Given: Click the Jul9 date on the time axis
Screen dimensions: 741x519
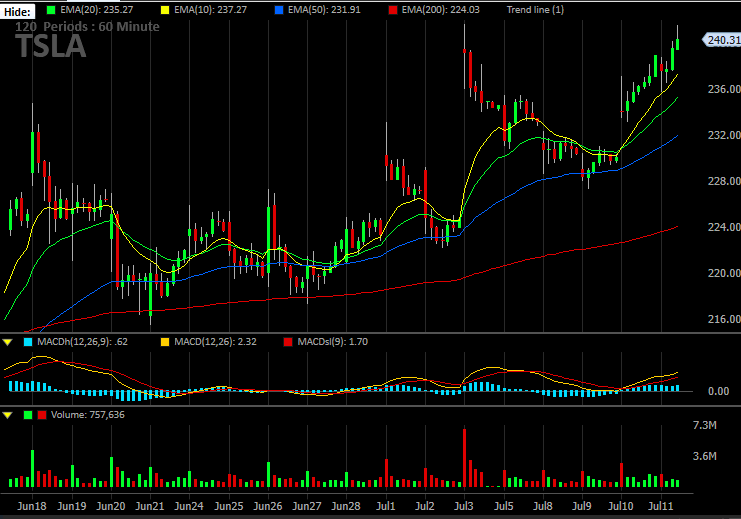Looking at the screenshot, I should click(x=582, y=506).
